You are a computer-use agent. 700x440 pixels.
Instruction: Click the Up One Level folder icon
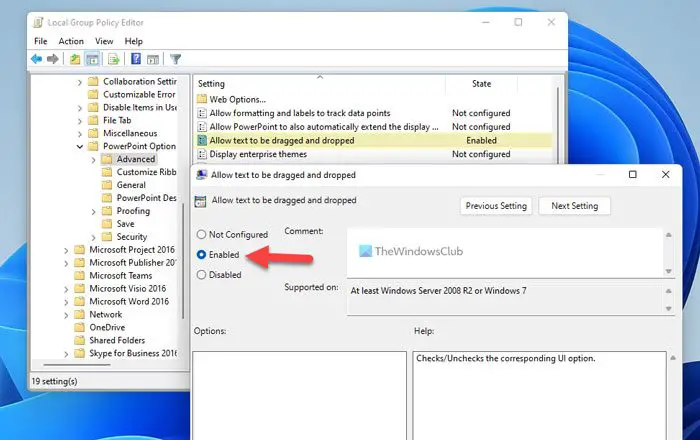75,59
